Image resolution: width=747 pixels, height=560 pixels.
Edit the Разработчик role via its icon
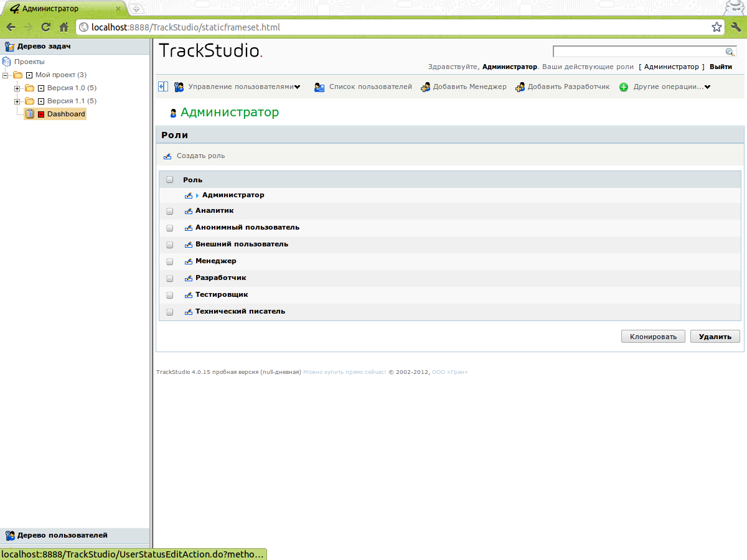189,278
